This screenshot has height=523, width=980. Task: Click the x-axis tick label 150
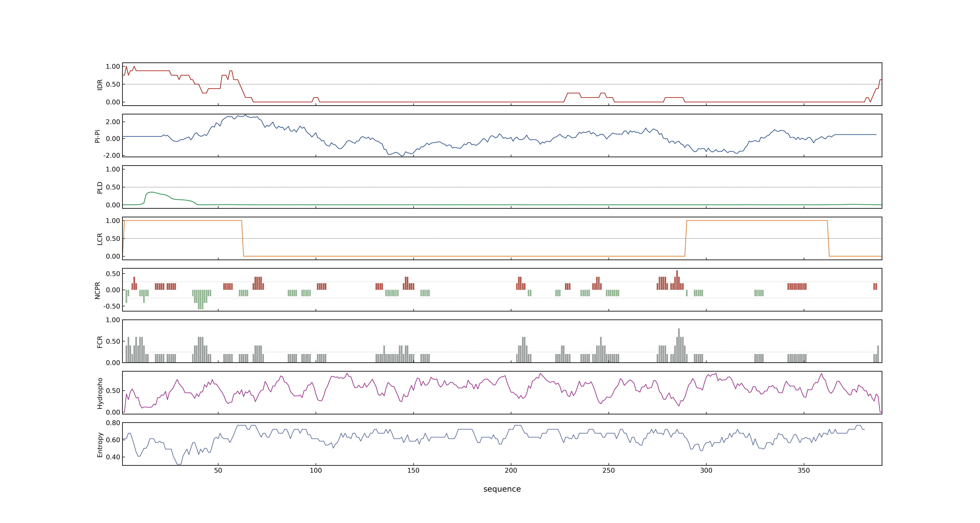coord(413,470)
